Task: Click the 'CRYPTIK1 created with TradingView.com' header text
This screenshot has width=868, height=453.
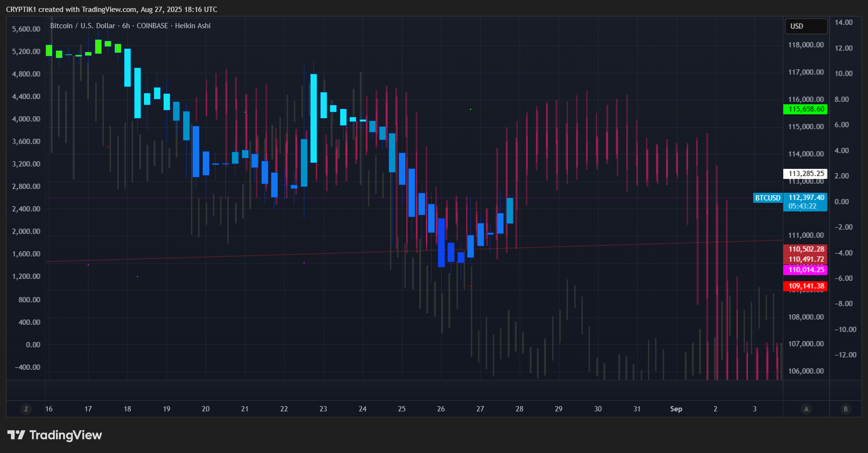Action: (71, 10)
